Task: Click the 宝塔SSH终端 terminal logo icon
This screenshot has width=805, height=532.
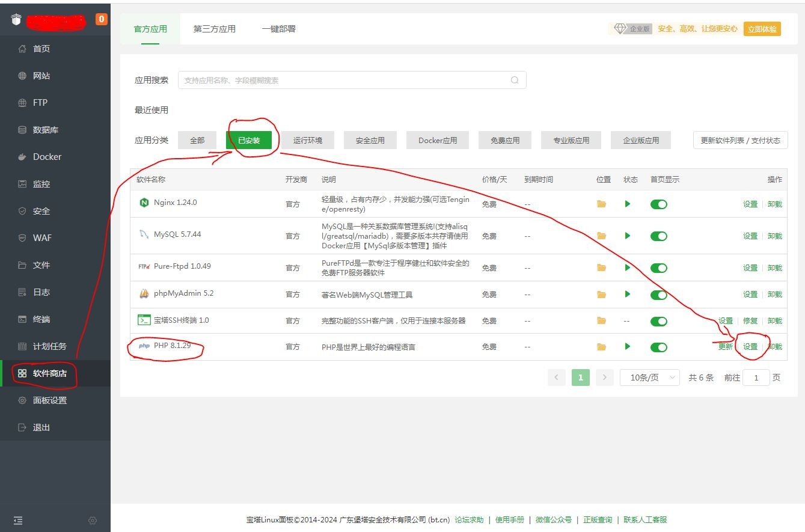Action: (x=144, y=320)
